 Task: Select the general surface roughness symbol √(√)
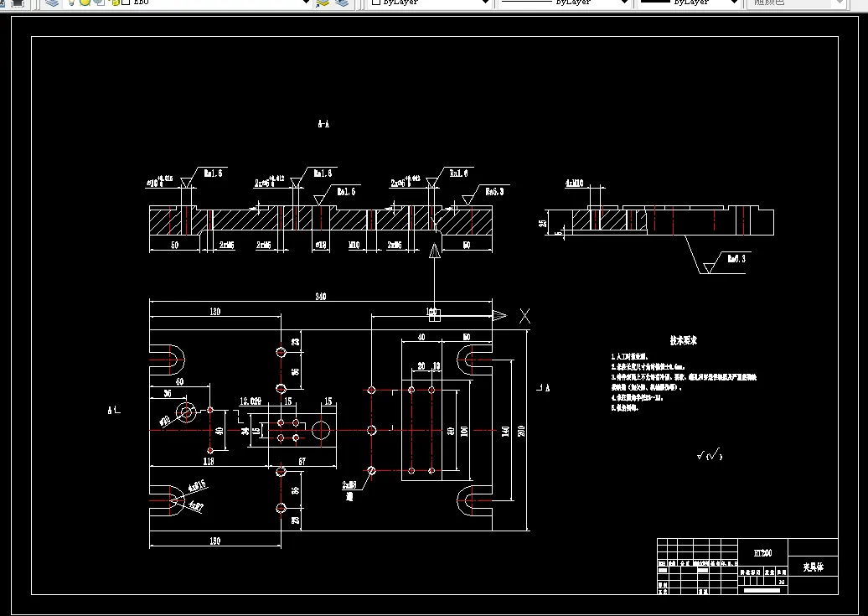tap(710, 455)
